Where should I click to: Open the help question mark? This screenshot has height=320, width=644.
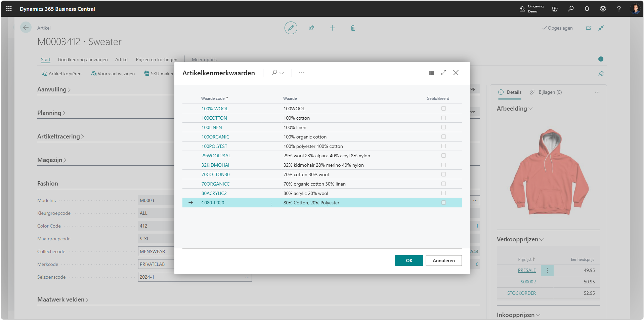619,9
